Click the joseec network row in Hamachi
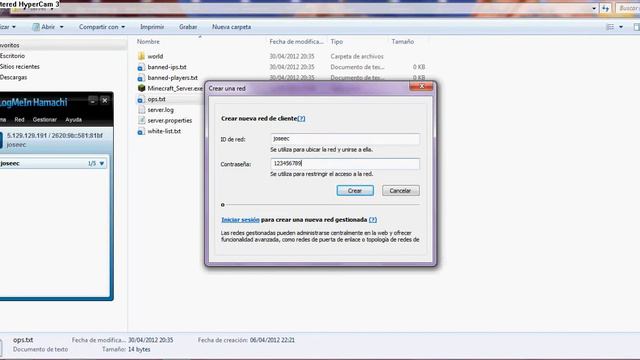Viewport: 640px width, 360px height. click(x=53, y=163)
